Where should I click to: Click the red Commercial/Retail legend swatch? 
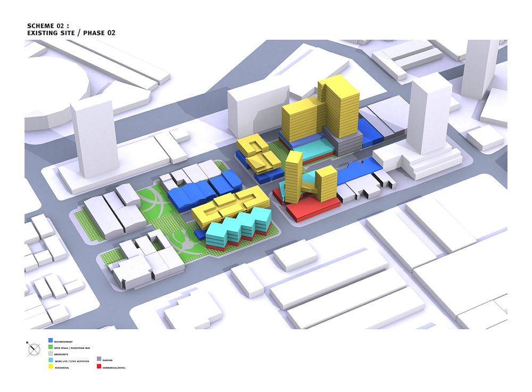98,367
